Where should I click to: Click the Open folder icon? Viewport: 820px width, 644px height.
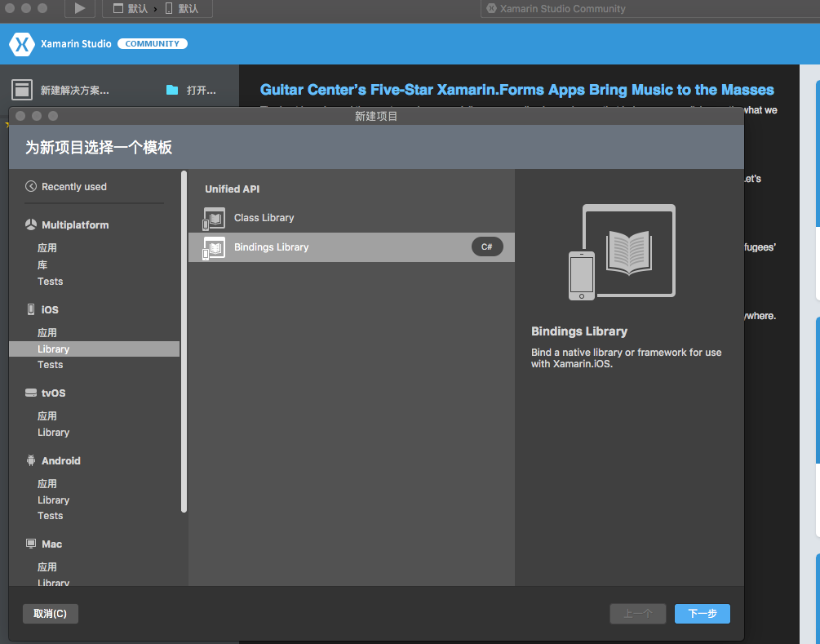172,90
